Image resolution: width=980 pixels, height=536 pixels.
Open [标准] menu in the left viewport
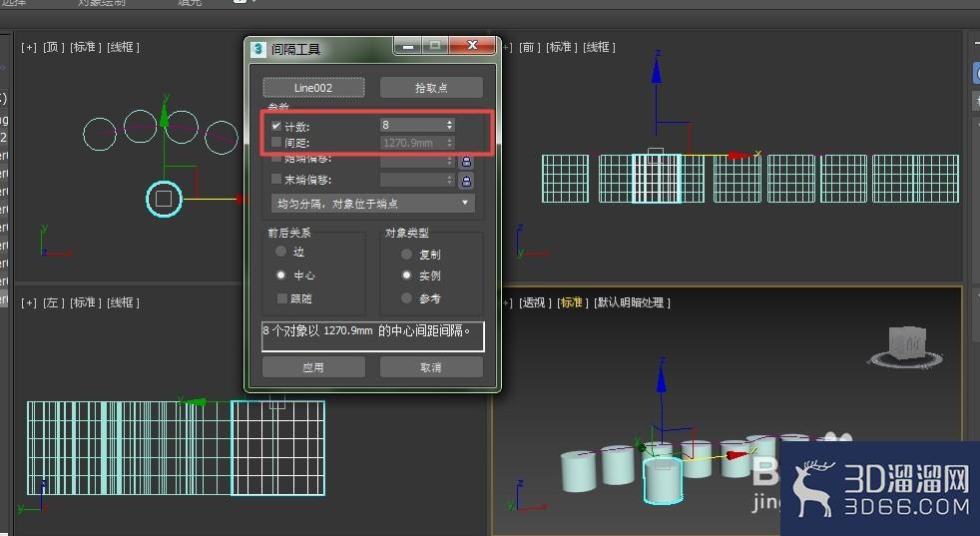[86, 302]
